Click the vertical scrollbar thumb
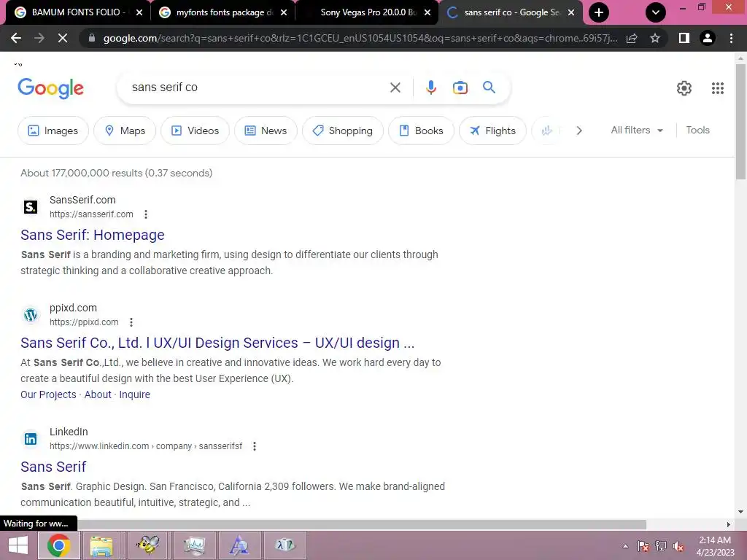Viewport: 747px width, 560px height. [x=740, y=122]
